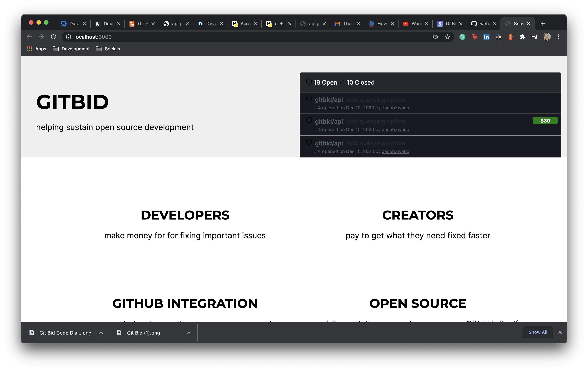Mute the audio-playing tab speaker icon

pos(282,24)
